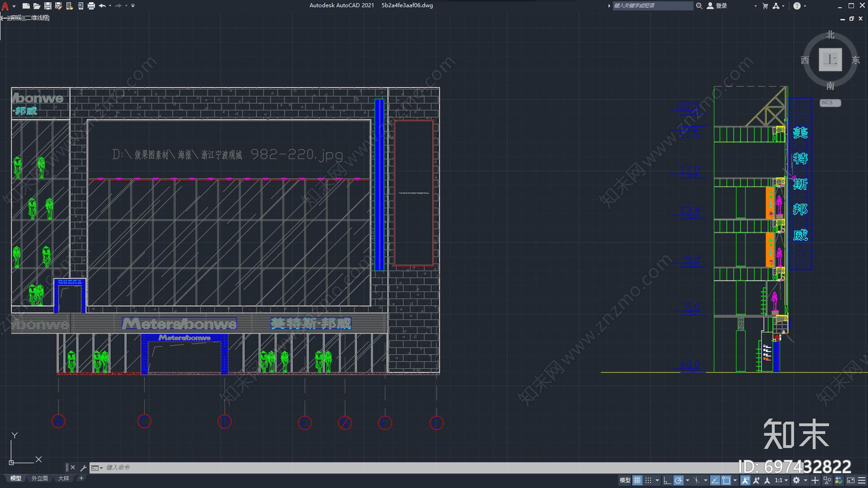Toggle object snap tracking

[x=715, y=480]
